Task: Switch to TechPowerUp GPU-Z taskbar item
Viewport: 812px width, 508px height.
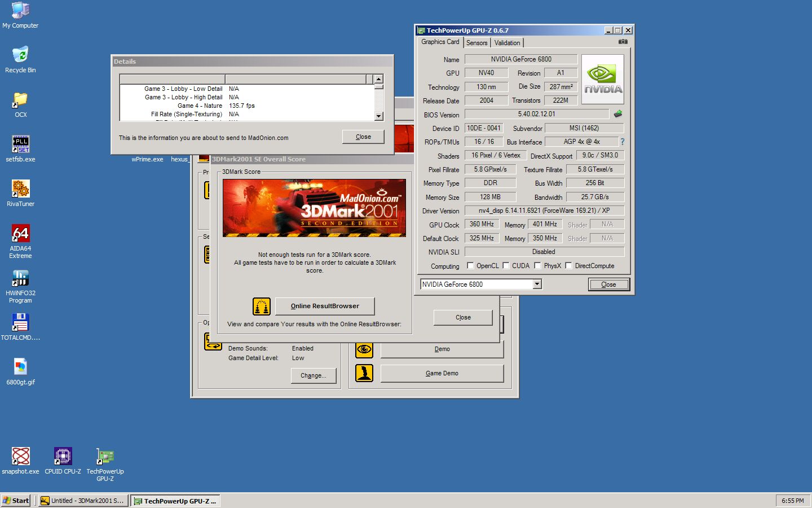Action: pos(175,501)
